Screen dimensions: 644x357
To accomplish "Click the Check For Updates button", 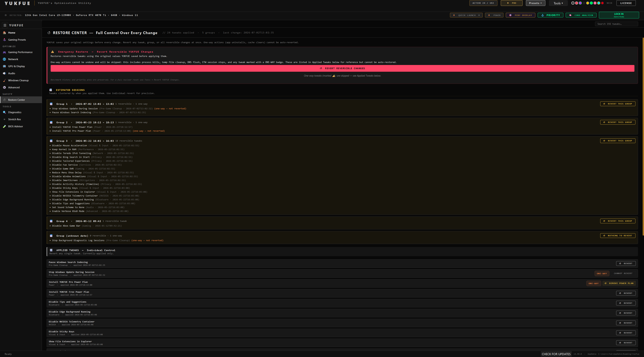I will click(556, 354).
